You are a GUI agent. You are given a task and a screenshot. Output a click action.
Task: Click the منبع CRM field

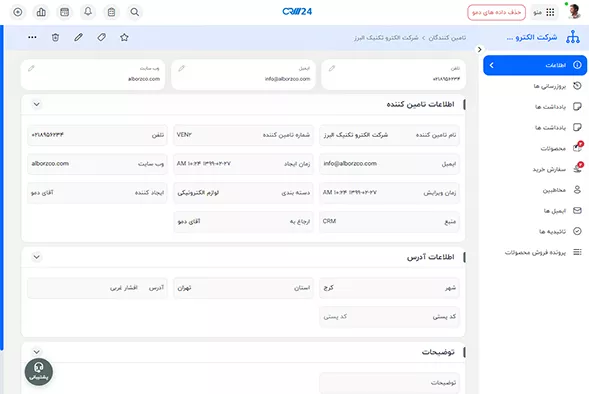point(390,222)
